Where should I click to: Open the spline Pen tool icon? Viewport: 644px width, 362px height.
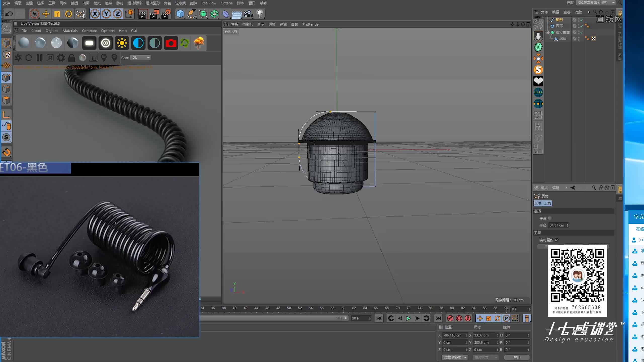click(192, 14)
